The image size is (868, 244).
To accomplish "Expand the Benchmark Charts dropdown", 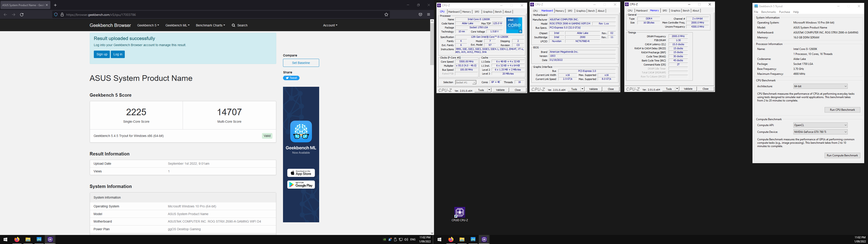I will coord(210,25).
